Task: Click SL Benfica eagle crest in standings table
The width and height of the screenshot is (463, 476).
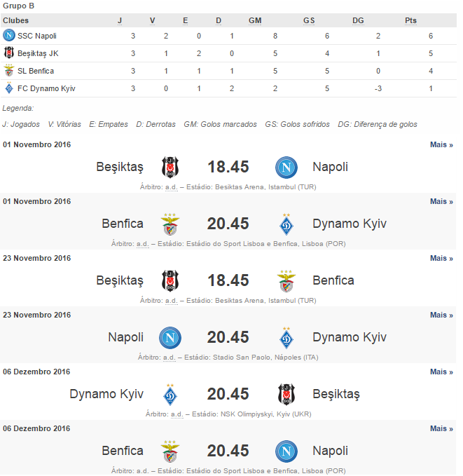Action: coord(9,71)
